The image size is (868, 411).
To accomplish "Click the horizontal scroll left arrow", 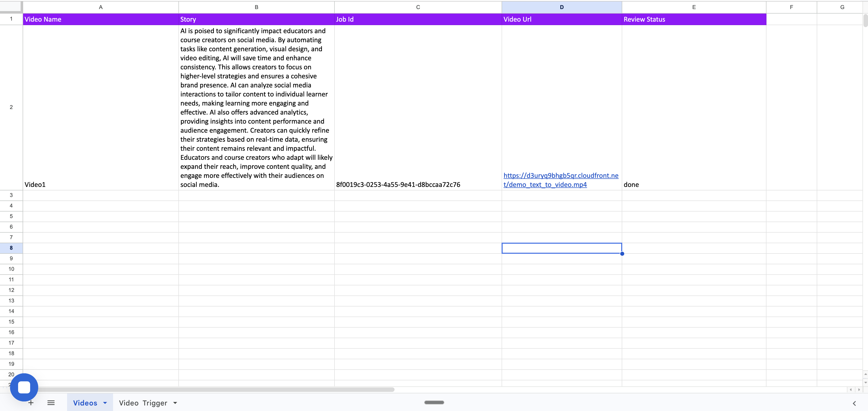I will tap(851, 390).
